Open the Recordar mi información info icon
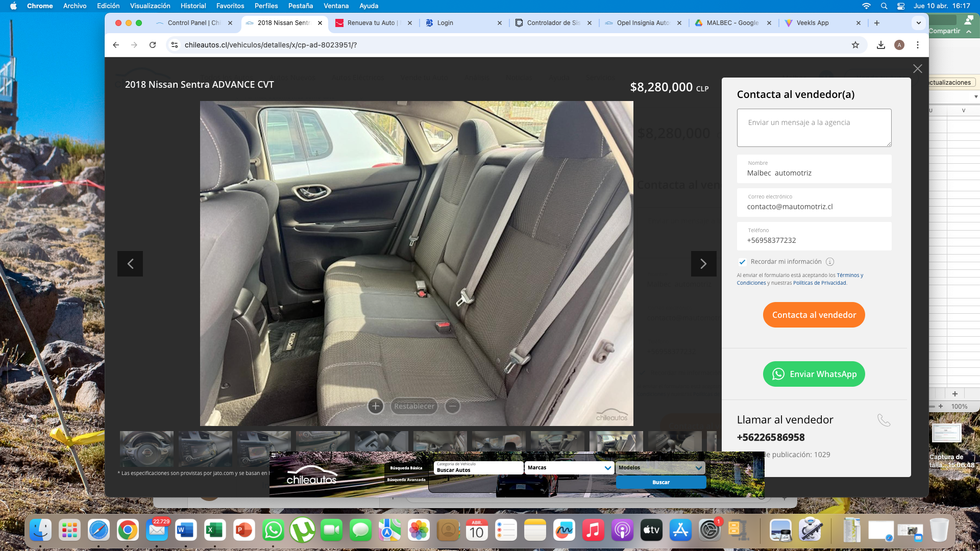Screen dimensions: 980x551 (830, 262)
